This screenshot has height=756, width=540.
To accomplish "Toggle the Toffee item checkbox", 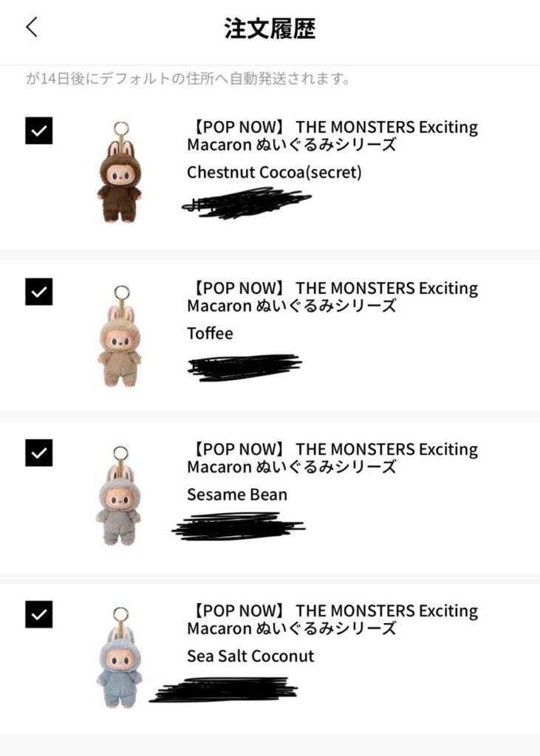I will (39, 292).
